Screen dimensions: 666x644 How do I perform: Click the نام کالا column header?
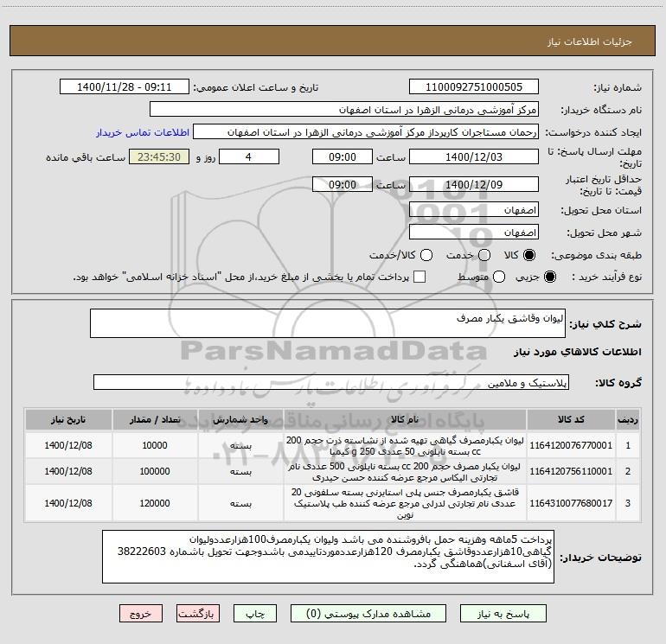coord(405,419)
